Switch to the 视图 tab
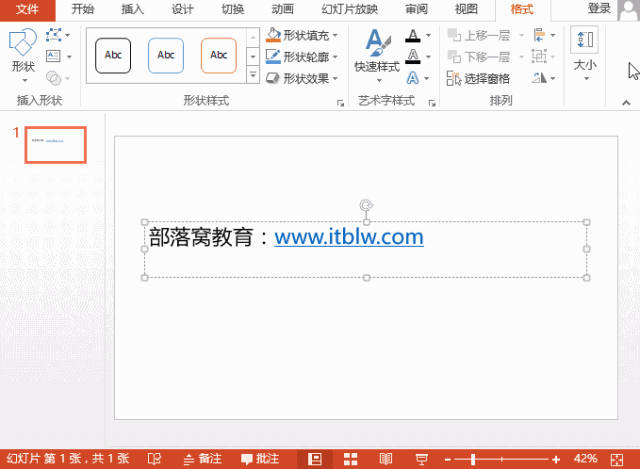Viewport: 640px width, 469px height. tap(466, 9)
